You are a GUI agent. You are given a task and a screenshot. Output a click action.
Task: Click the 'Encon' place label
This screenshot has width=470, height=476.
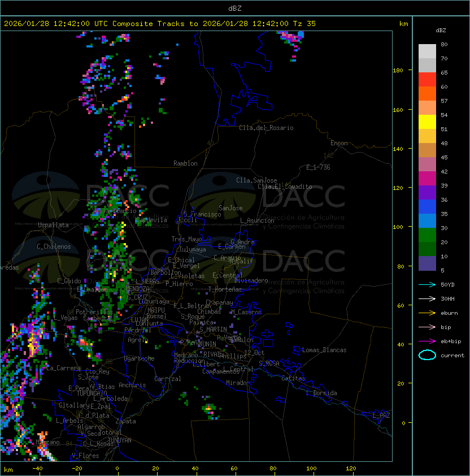[x=339, y=143]
